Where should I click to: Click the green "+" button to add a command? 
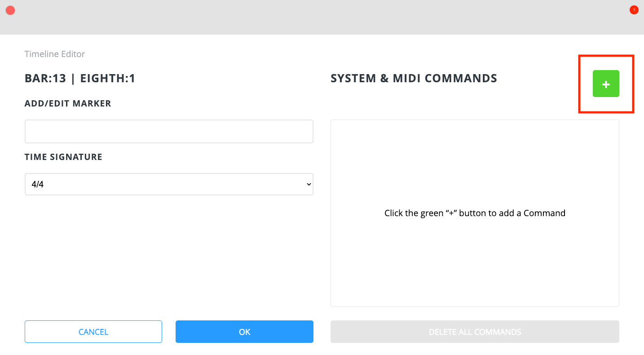(606, 84)
